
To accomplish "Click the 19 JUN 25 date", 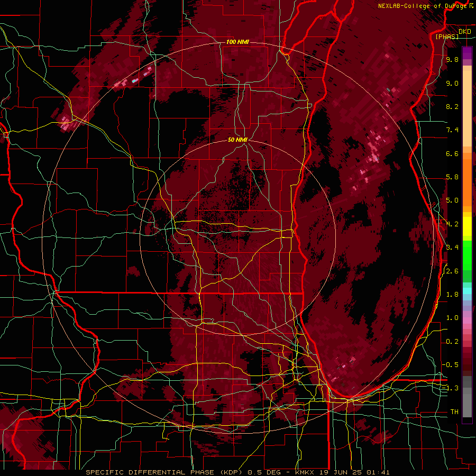I will [x=341, y=472].
